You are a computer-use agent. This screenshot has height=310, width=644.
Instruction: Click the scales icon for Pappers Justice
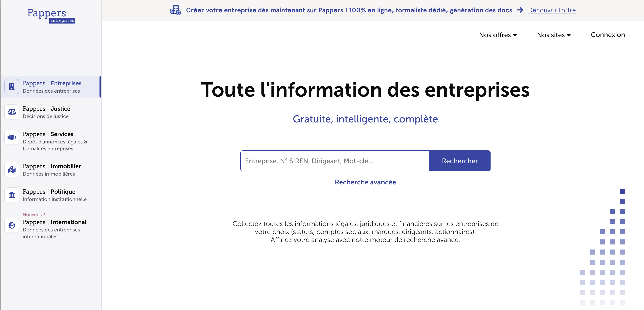point(12,112)
